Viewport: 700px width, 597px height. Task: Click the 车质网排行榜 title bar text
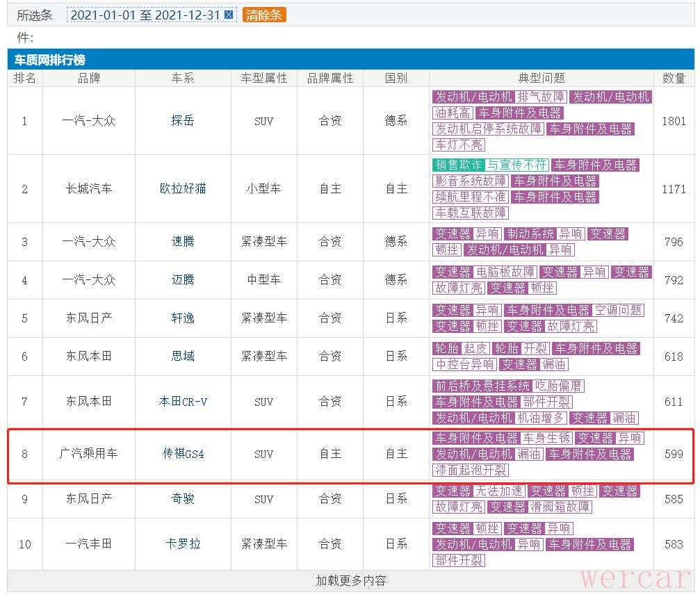click(x=49, y=60)
